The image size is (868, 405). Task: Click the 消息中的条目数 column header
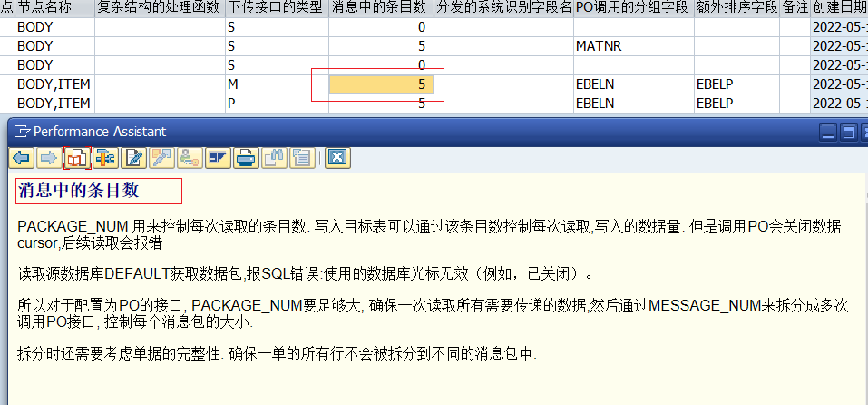coord(381,8)
